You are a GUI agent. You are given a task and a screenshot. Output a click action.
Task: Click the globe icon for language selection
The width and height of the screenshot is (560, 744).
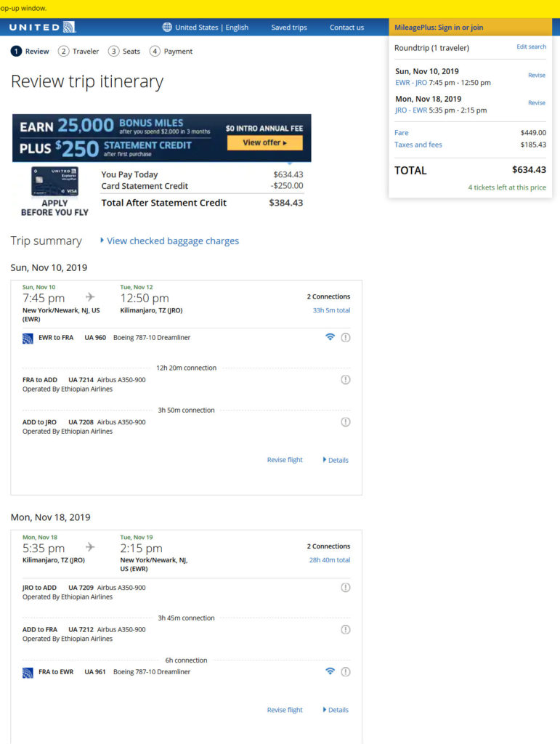click(168, 28)
